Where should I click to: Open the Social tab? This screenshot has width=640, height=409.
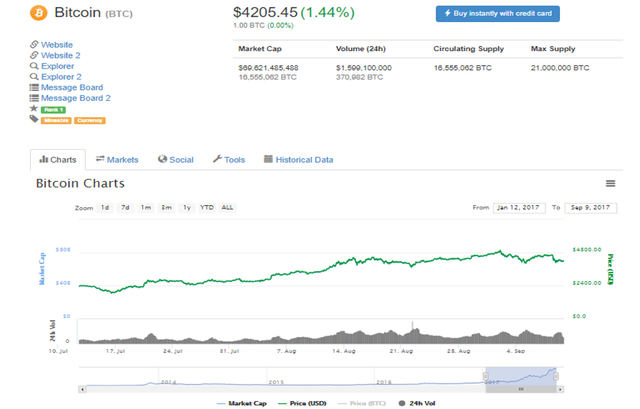click(176, 160)
